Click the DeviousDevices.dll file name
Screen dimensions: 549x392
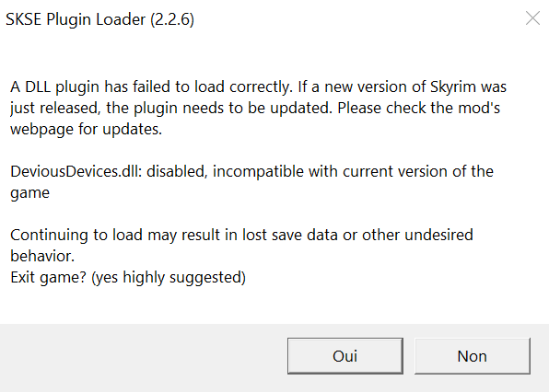click(x=76, y=172)
